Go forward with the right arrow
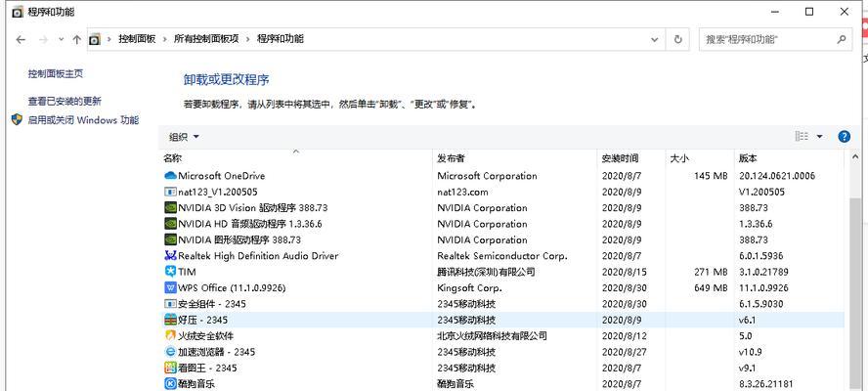 [44, 39]
